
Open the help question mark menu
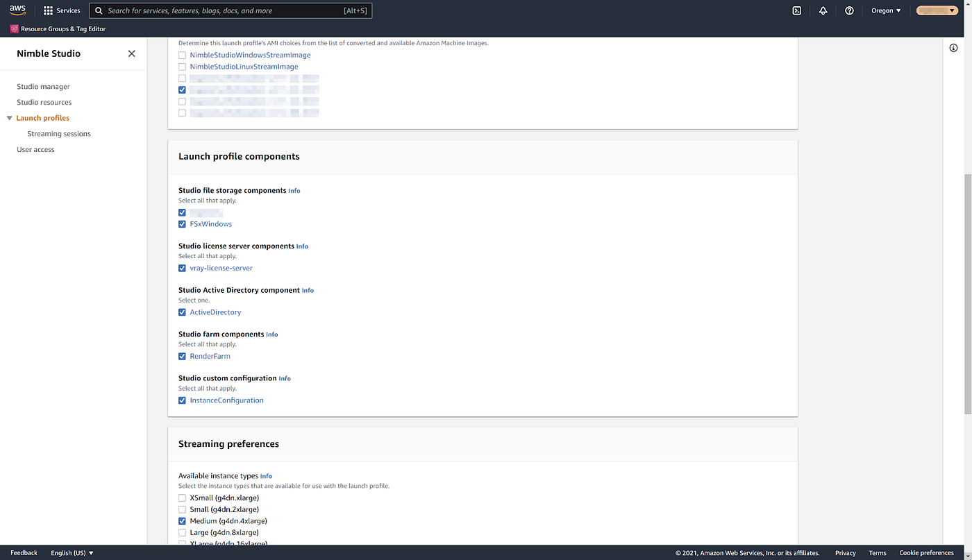[x=849, y=10]
